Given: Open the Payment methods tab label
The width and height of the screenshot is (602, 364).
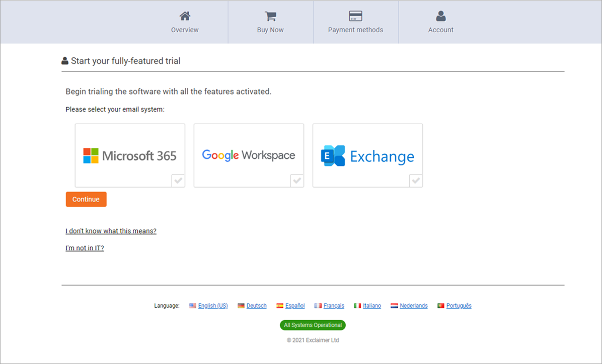Looking at the screenshot, I should pos(355,30).
